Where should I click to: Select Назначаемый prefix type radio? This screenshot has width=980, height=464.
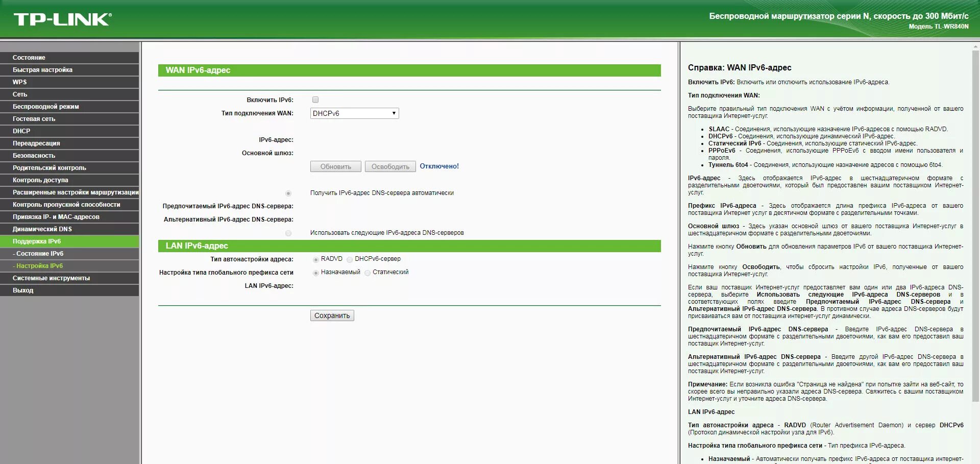[x=316, y=273]
